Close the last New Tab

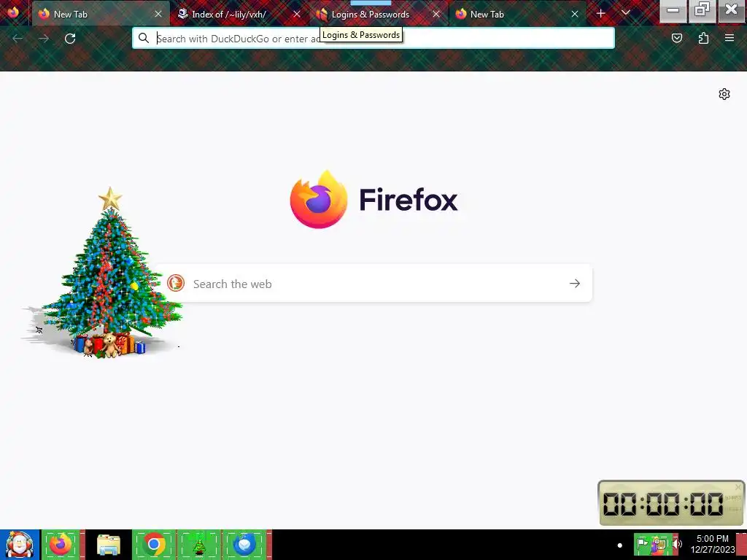click(x=575, y=15)
